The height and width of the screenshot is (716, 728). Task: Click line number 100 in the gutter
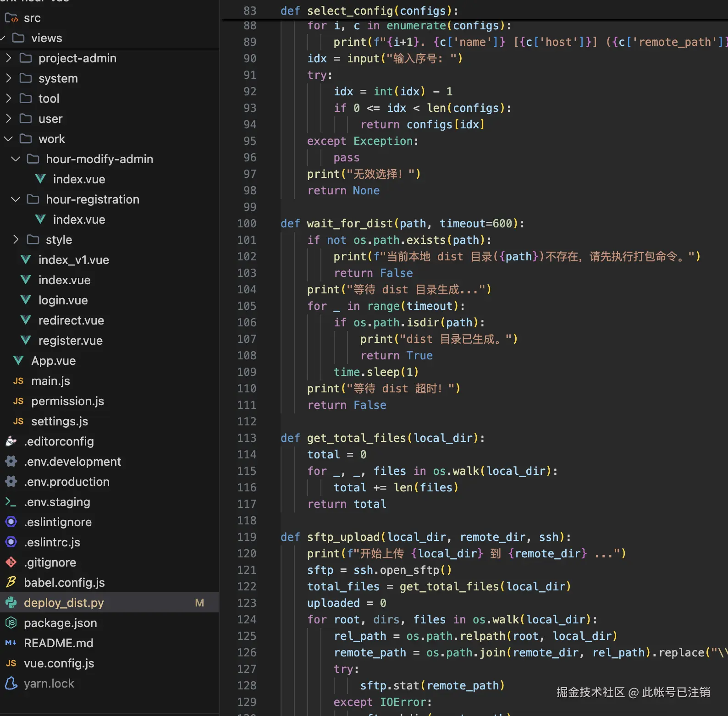click(247, 223)
